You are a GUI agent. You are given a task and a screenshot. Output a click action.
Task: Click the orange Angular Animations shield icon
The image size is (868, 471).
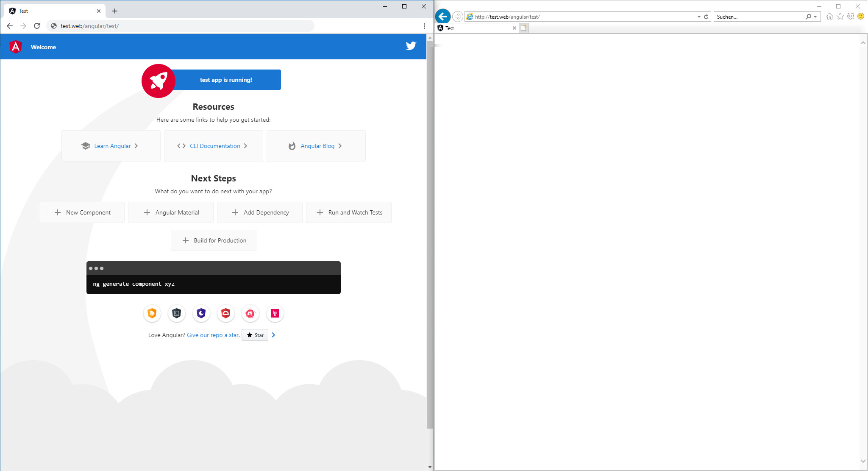pyautogui.click(x=152, y=313)
